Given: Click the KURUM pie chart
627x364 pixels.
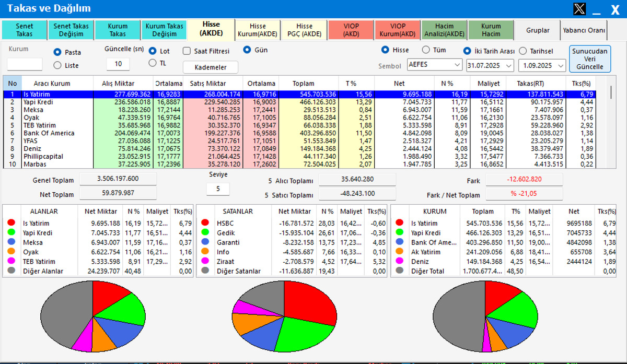Looking at the screenshot, I should pyautogui.click(x=486, y=316).
